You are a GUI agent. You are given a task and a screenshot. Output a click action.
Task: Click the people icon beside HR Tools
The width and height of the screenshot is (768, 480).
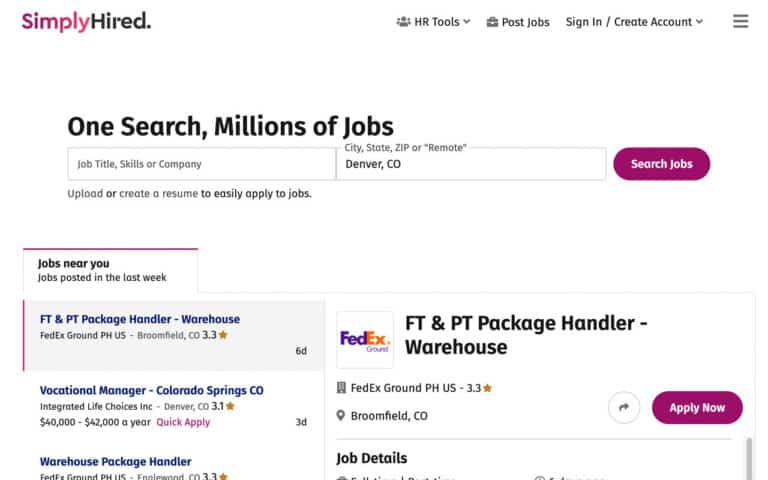pos(403,22)
